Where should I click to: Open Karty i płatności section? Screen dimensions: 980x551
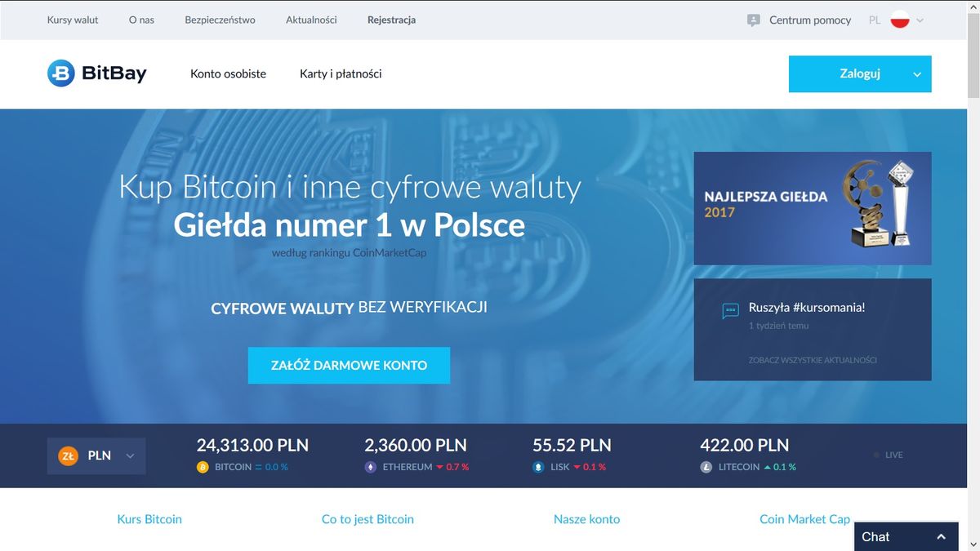pyautogui.click(x=341, y=73)
